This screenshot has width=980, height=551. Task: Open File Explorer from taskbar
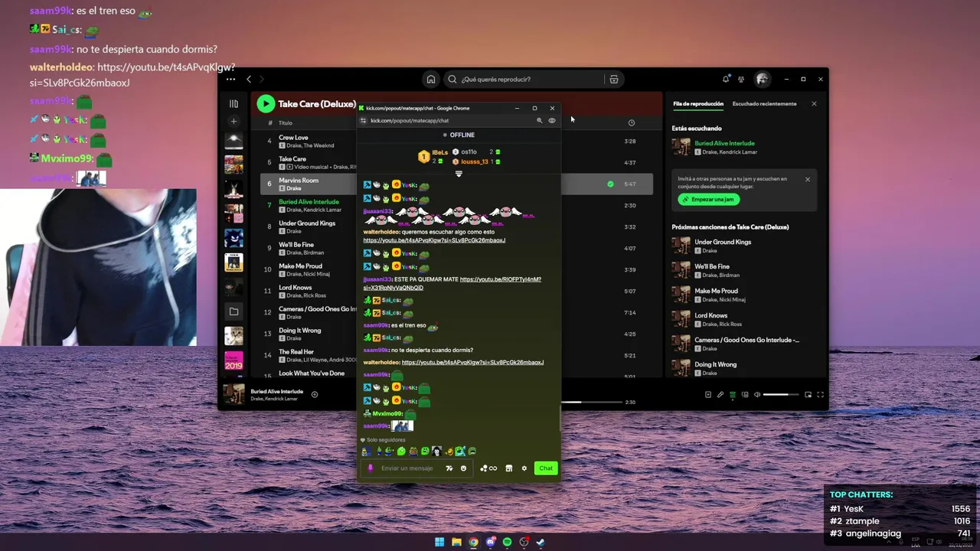tap(456, 542)
